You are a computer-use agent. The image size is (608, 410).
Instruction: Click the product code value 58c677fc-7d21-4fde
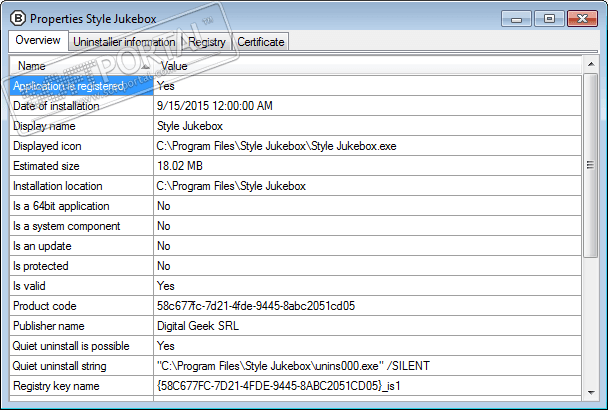click(x=256, y=306)
